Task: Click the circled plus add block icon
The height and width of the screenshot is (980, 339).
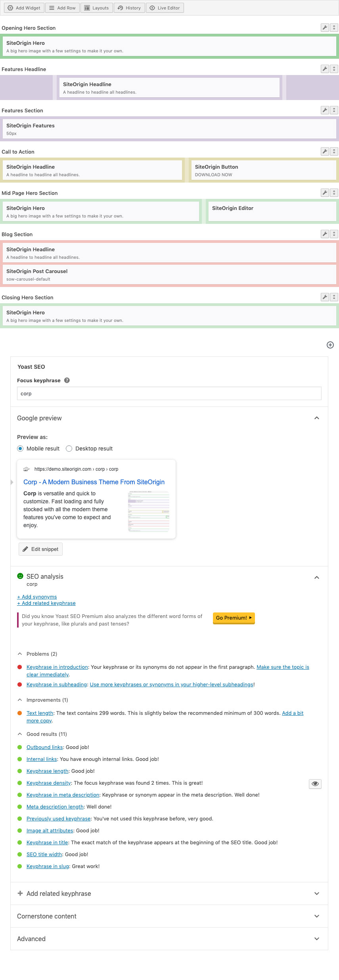Action: (330, 345)
